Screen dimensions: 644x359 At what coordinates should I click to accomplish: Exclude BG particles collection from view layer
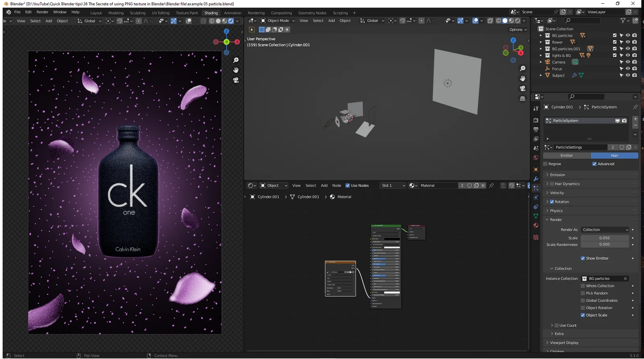tap(615, 35)
